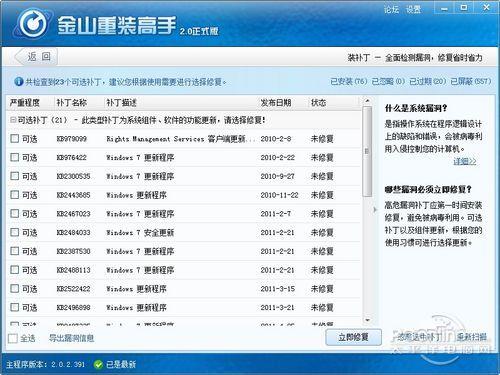The height and width of the screenshot is (375, 500).
Task: Click the scrollbar up arrow
Action: (367, 100)
